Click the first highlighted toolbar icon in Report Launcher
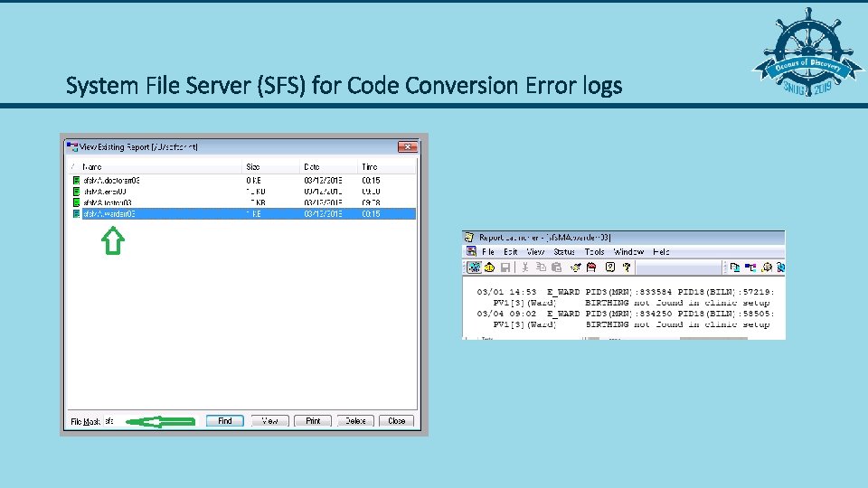The width and height of the screenshot is (868, 488). pos(474,267)
